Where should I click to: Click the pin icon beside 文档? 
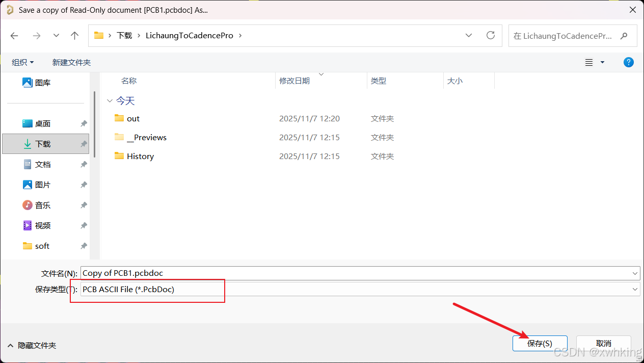pos(84,164)
